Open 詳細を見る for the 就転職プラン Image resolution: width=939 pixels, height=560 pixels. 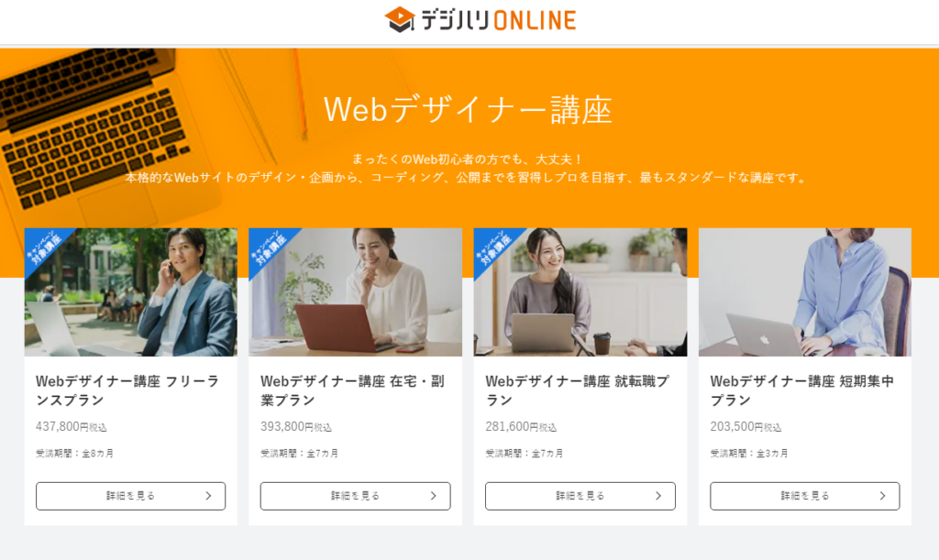point(580,496)
